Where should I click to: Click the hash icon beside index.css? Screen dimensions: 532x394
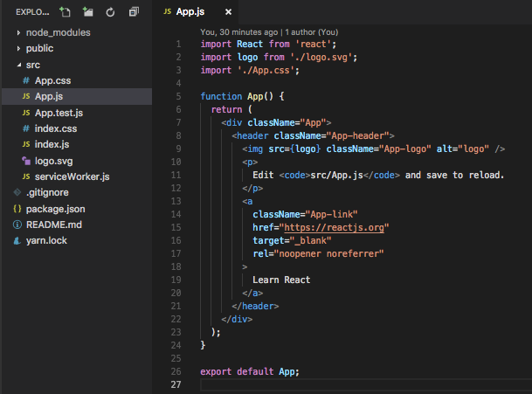click(26, 128)
